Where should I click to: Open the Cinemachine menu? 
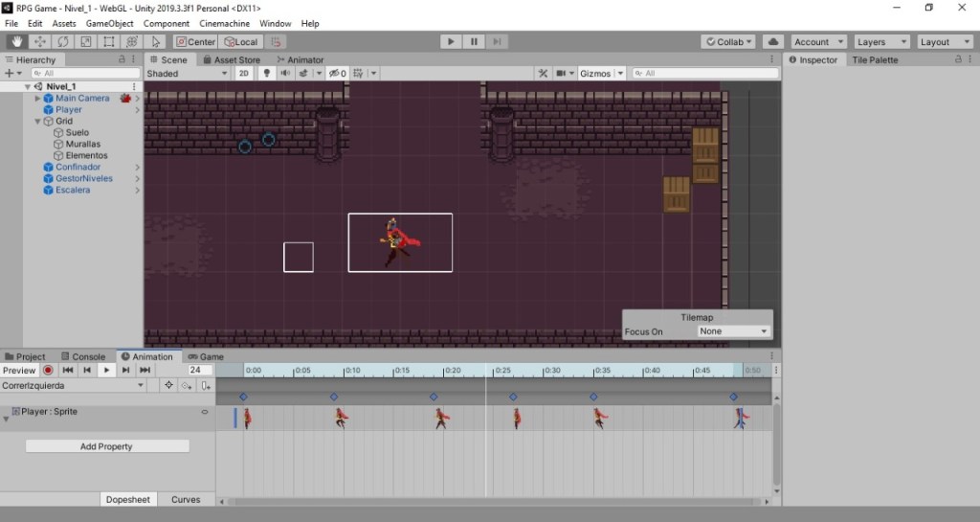click(224, 23)
